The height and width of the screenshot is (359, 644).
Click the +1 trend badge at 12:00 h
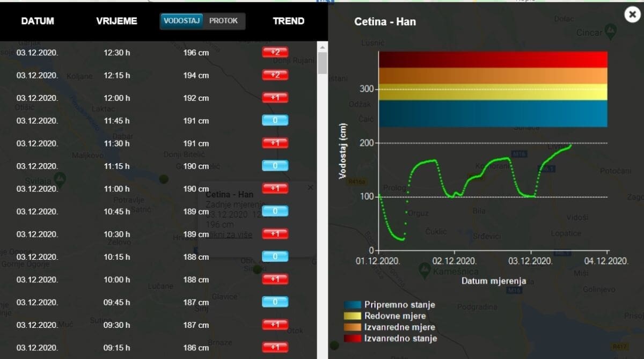point(275,98)
